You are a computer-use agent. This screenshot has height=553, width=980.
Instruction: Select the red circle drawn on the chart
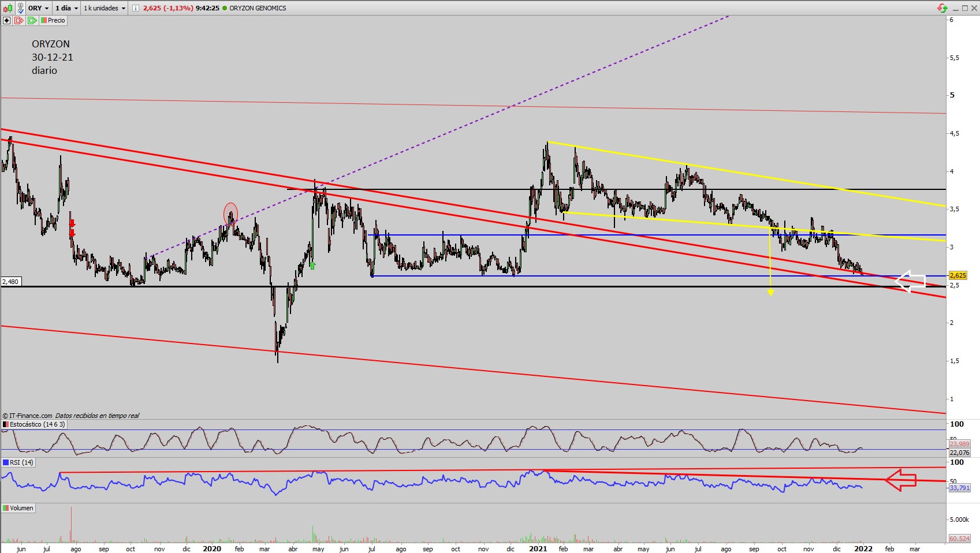click(230, 214)
